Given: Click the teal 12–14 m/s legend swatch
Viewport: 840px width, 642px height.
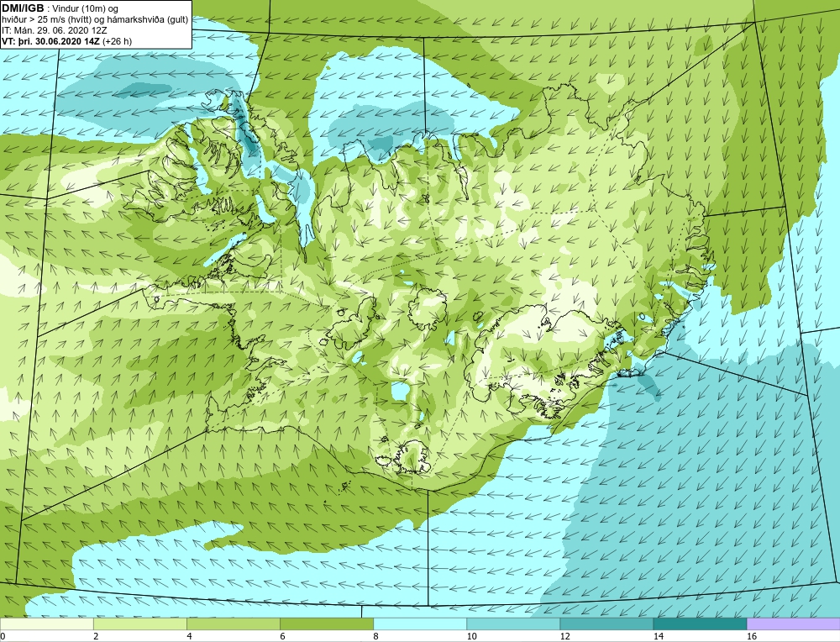Looking at the screenshot, I should click(606, 624).
